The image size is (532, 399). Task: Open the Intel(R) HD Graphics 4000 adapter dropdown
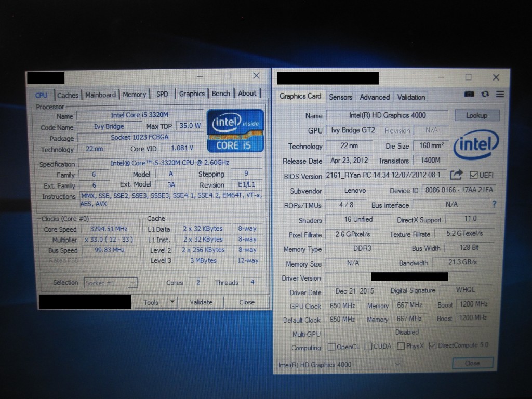point(340,365)
